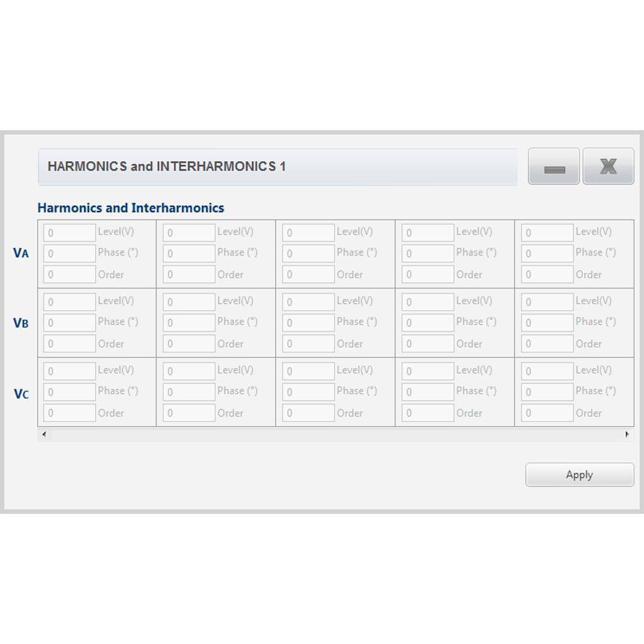Viewport: 644px width, 644px height.
Task: Click first Phase field in VB row
Action: coord(69,323)
